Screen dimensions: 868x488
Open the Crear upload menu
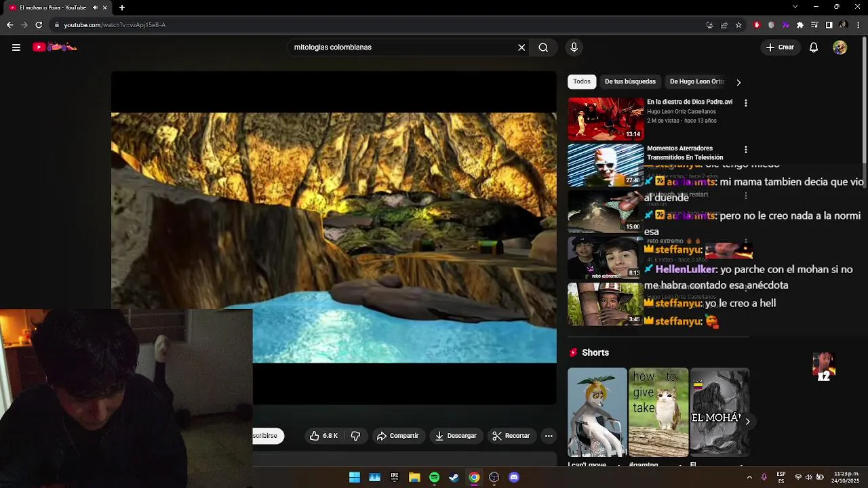point(780,47)
